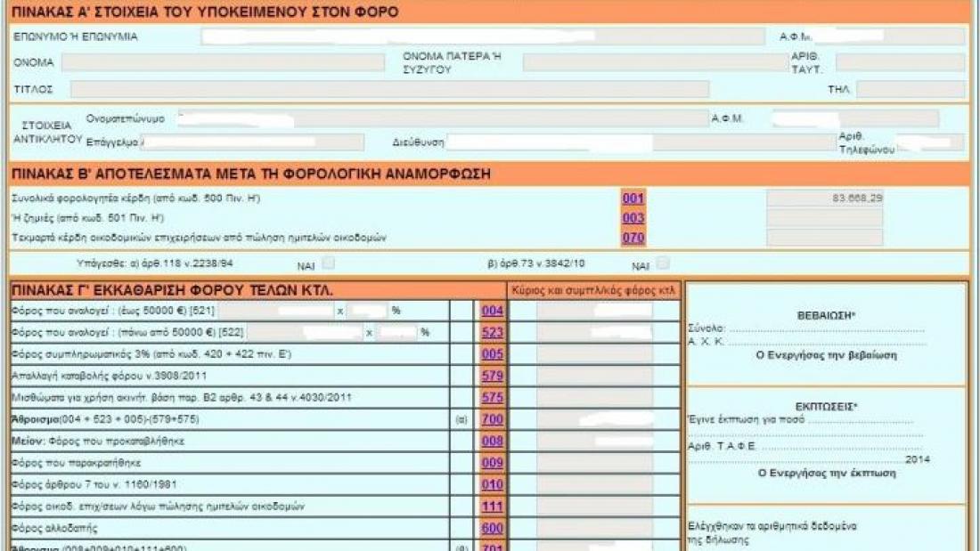Focus the amount field next to code 070
Screen dimensions: 980x551
pyautogui.click(x=824, y=238)
